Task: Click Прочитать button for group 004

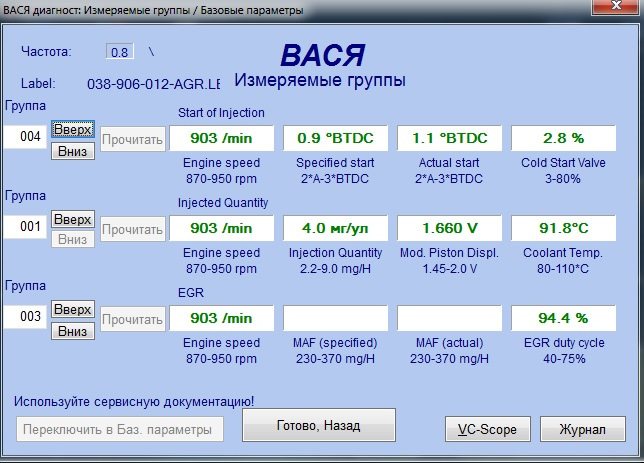Action: point(133,139)
